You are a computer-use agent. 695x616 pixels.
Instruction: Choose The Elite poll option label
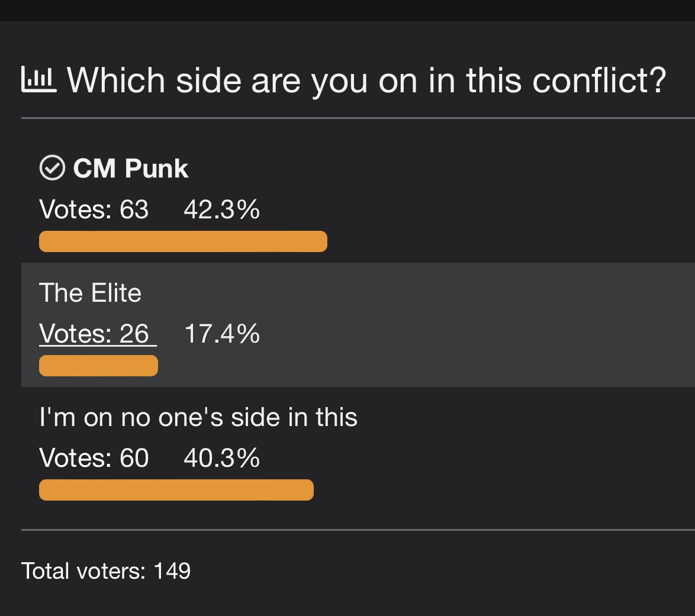click(x=90, y=293)
